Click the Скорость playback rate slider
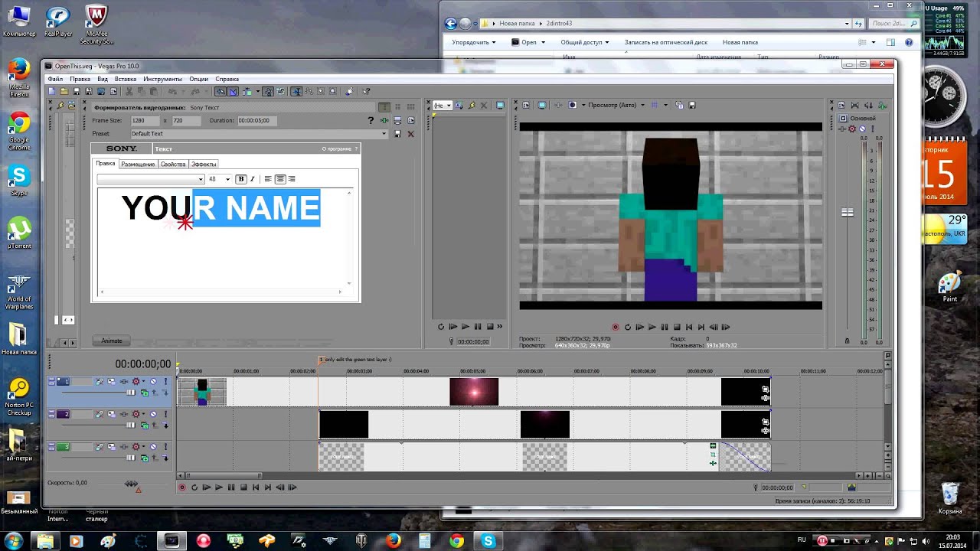 (132, 484)
